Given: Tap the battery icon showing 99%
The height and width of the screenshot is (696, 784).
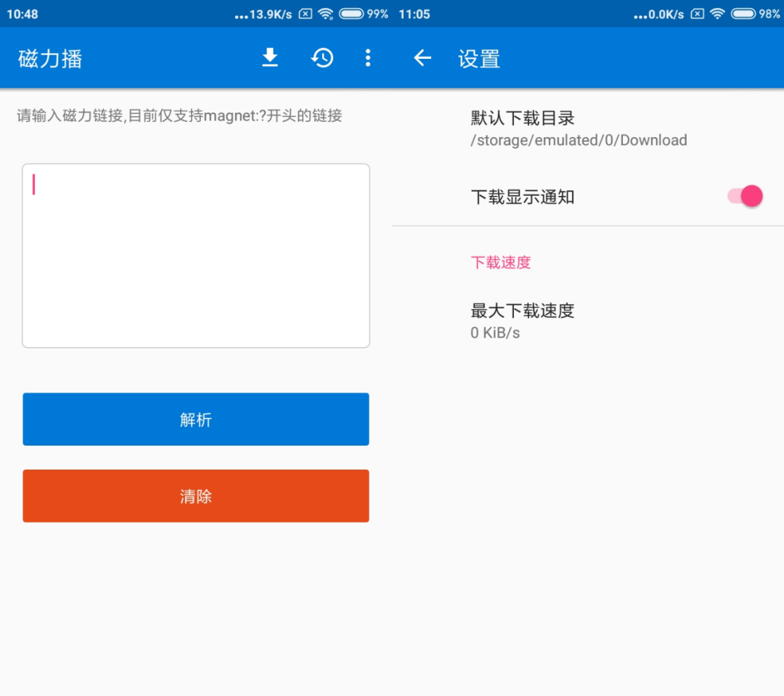Looking at the screenshot, I should click(351, 14).
